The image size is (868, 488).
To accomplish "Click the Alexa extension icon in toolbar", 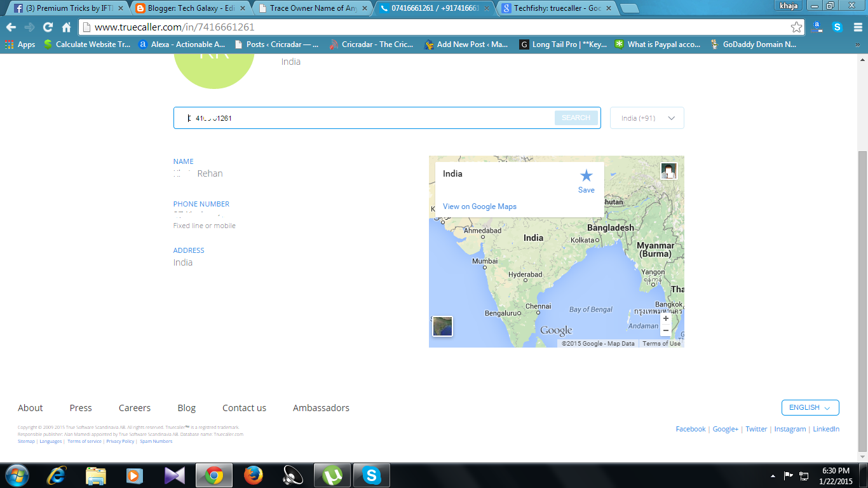I will 818,27.
